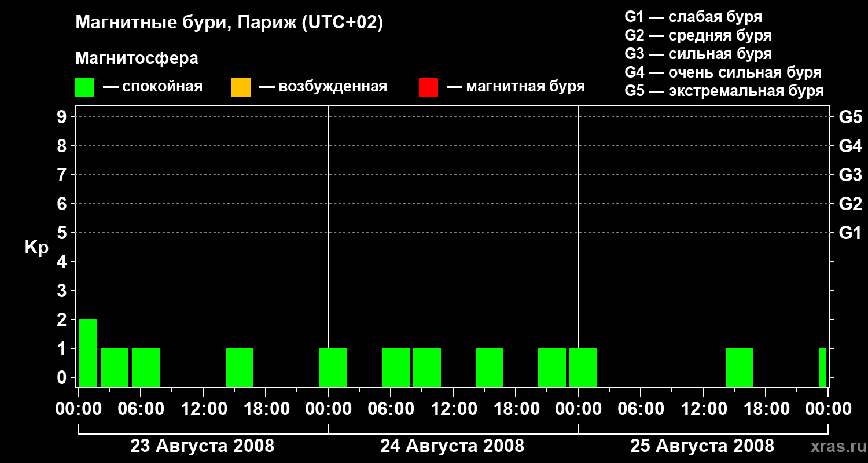Click the green bar near 21:00 on 24 August
The image size is (868, 463).
(x=552, y=367)
